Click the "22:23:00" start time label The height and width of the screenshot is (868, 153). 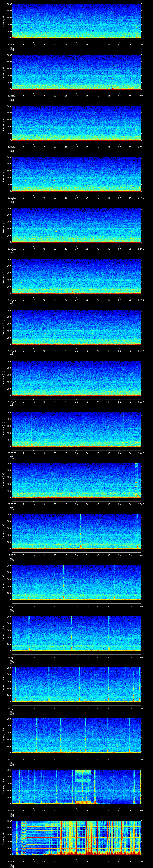12,351
